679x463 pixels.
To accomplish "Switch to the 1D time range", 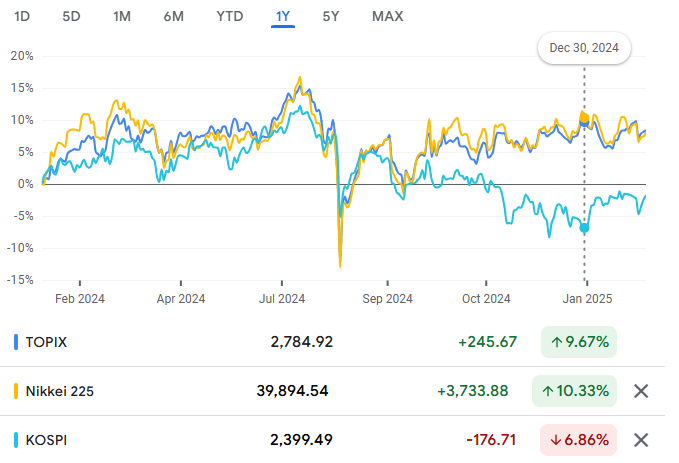I will tap(20, 16).
